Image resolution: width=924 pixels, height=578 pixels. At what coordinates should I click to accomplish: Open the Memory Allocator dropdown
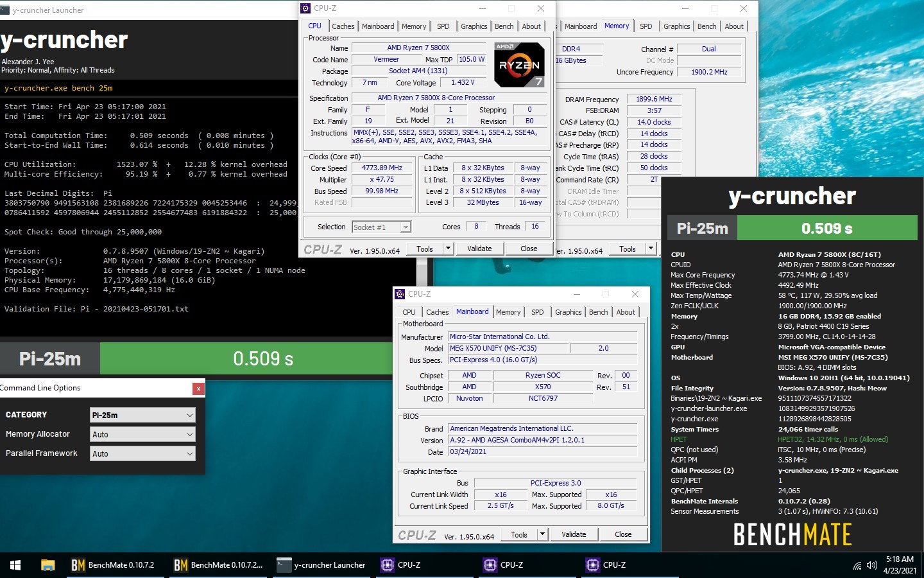[x=142, y=434]
